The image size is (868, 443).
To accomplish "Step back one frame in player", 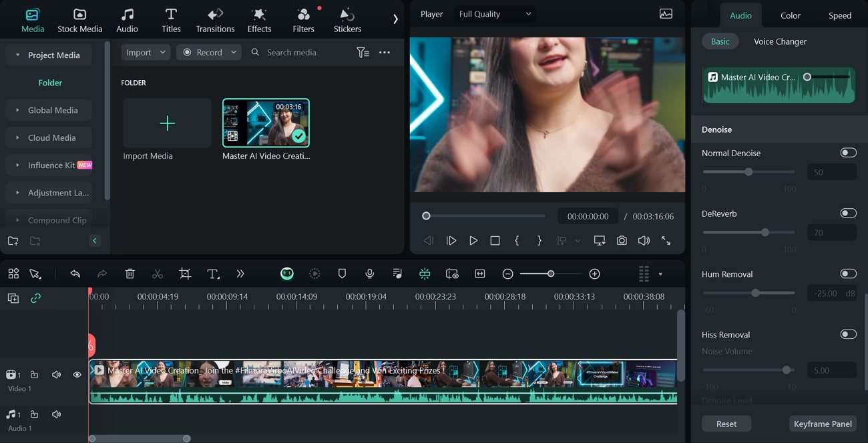I will [x=429, y=240].
